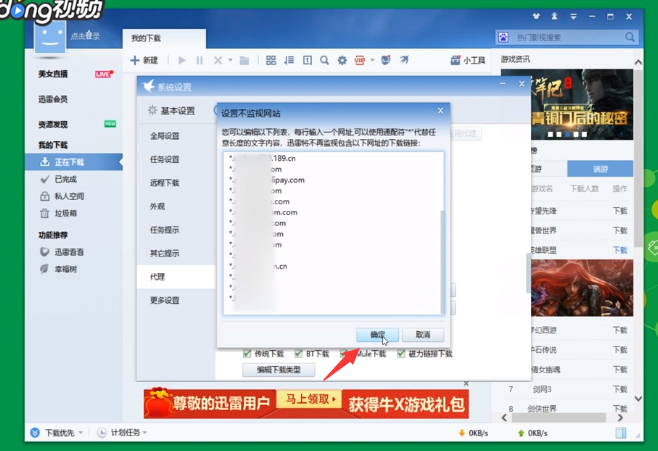Delete task with the X toolbar icon

(x=218, y=60)
